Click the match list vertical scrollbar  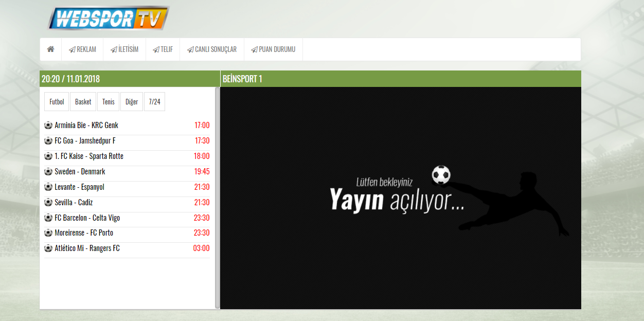click(x=217, y=198)
